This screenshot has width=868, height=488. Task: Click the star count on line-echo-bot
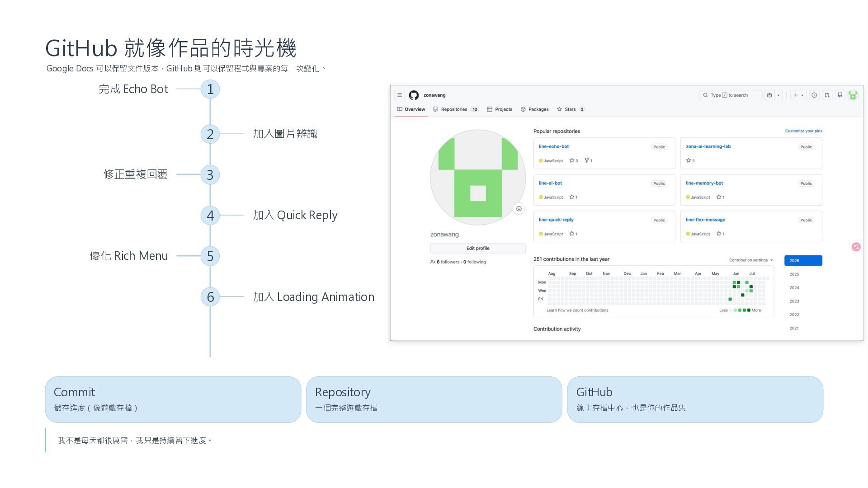pos(574,160)
